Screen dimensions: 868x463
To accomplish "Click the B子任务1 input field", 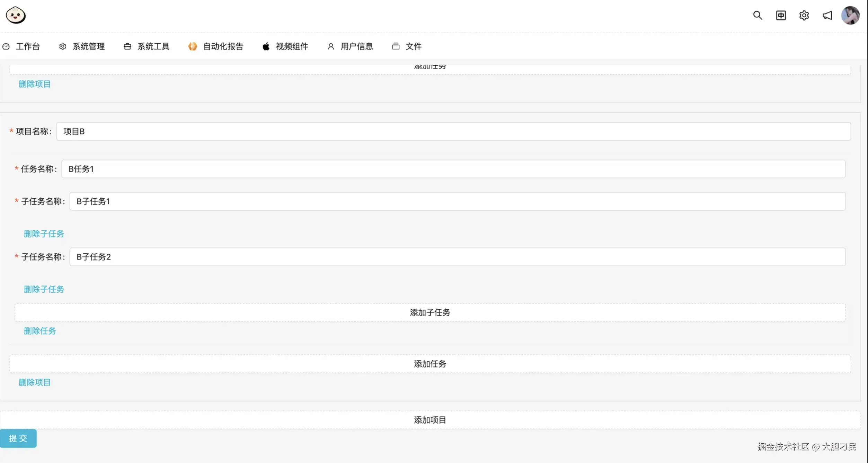I will tap(457, 201).
